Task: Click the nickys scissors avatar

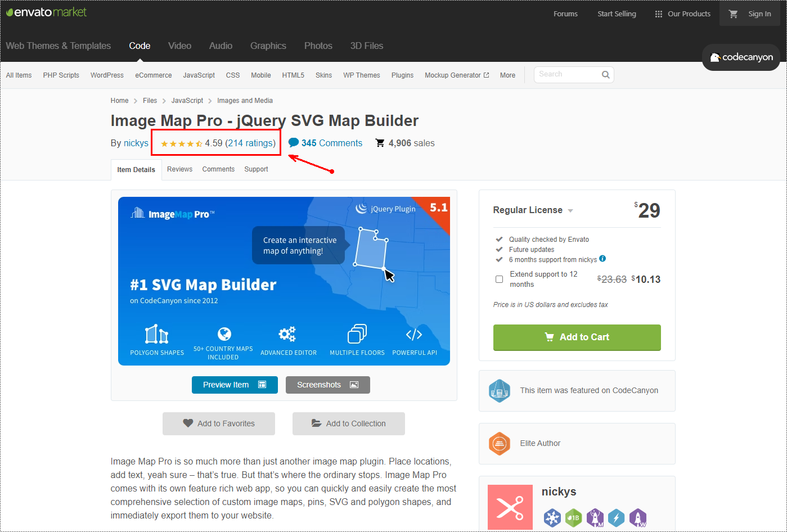Action: pos(510,507)
